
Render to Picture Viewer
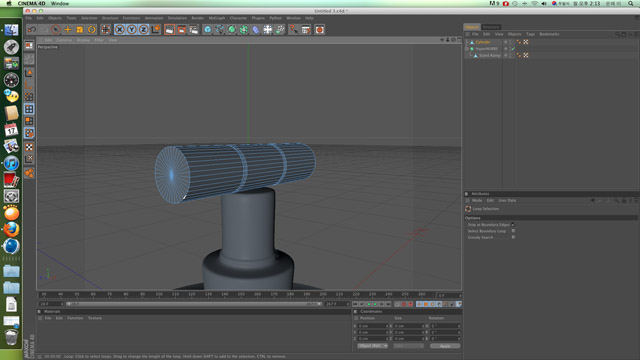[181, 29]
